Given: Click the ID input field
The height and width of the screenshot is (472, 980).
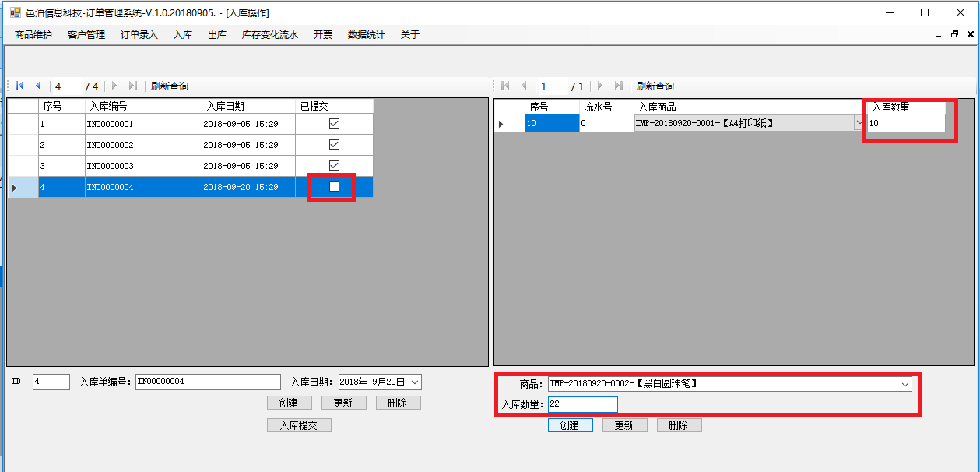Looking at the screenshot, I should click(x=51, y=382).
